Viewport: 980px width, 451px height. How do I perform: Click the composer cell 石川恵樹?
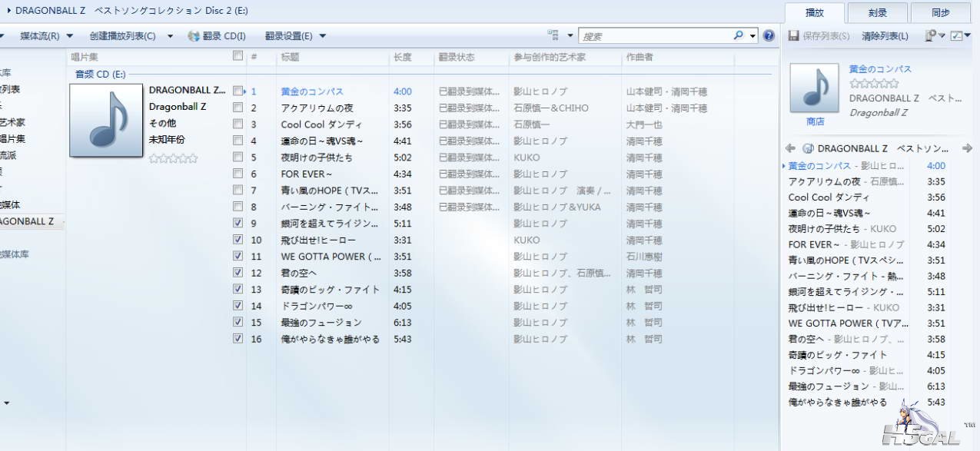pos(644,256)
